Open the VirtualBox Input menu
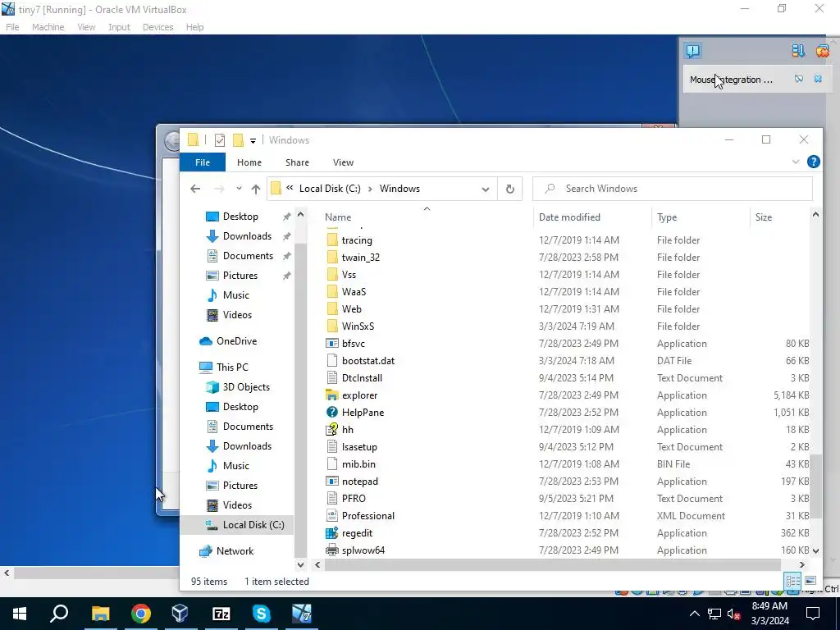Screen dimensions: 840x630 click(x=119, y=27)
